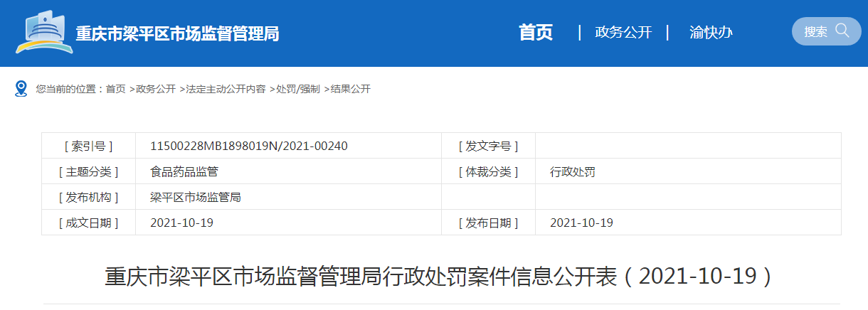Screen dimensions: 868x310
Task: Click the 梁平区市场监管局 value cell
Action: (x=288, y=197)
